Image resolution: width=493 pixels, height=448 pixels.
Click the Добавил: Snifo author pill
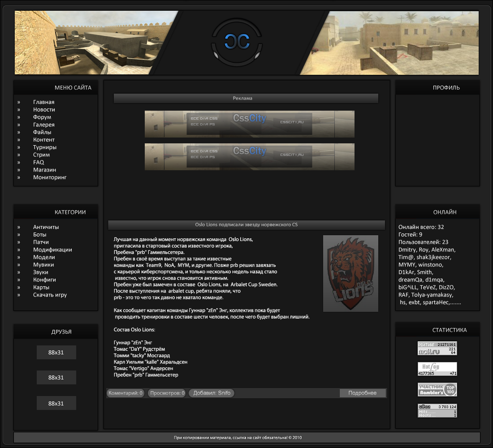(x=212, y=393)
